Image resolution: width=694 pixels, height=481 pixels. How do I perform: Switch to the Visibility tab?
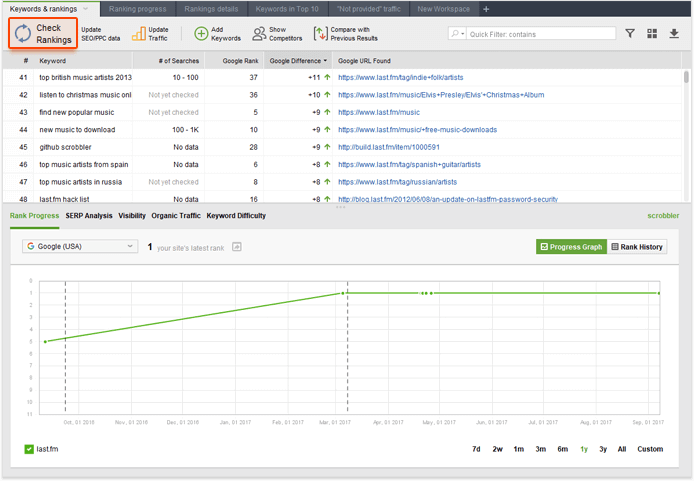click(x=132, y=215)
